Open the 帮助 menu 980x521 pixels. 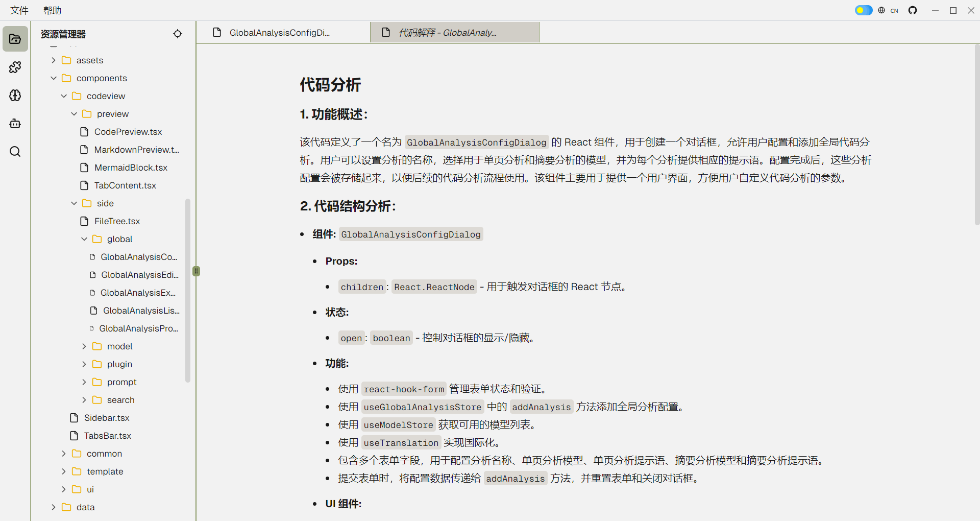[x=51, y=10]
